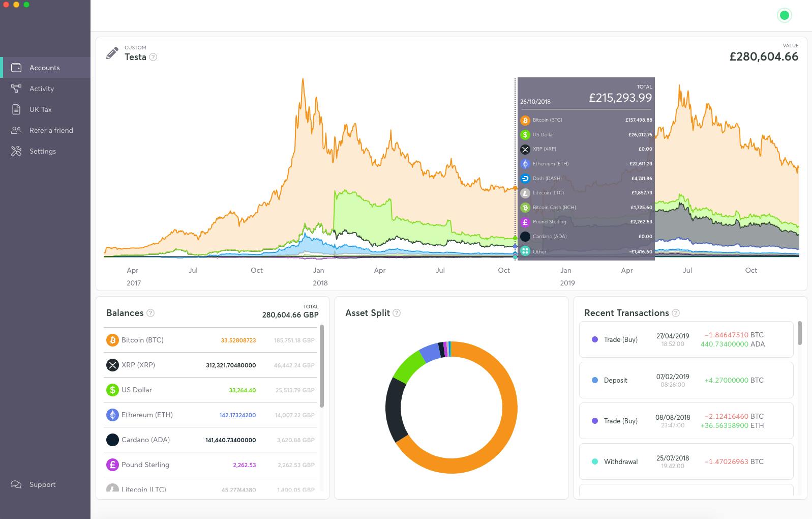This screenshot has width=812, height=519.
Task: Click the UK Tax document icon
Action: pos(16,109)
